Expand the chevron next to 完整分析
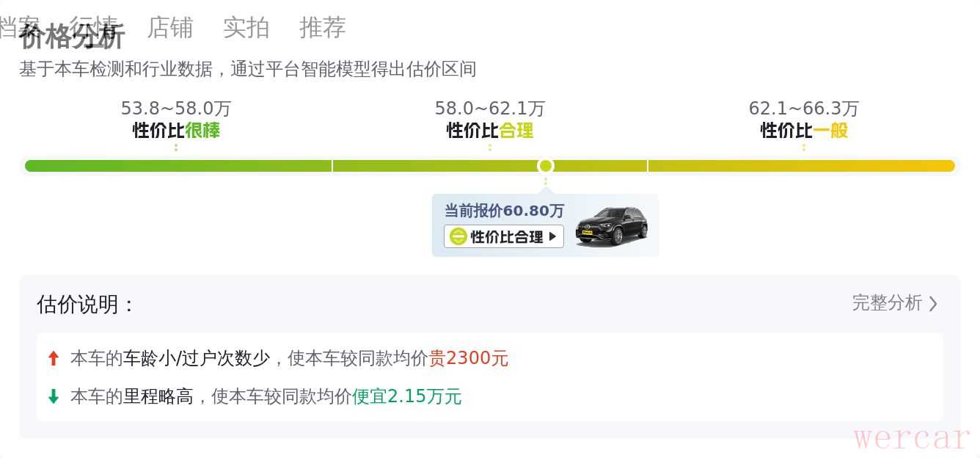This screenshot has height=458, width=980. (x=933, y=304)
